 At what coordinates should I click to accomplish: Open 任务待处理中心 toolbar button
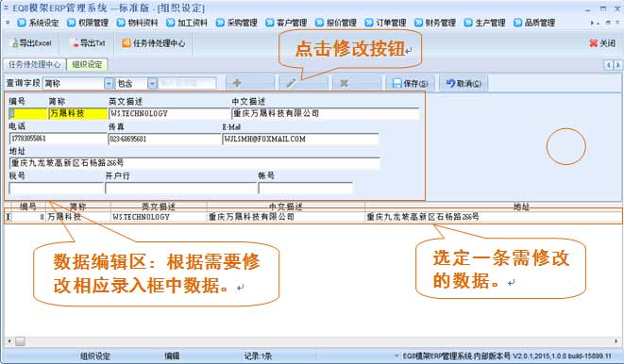point(154,43)
